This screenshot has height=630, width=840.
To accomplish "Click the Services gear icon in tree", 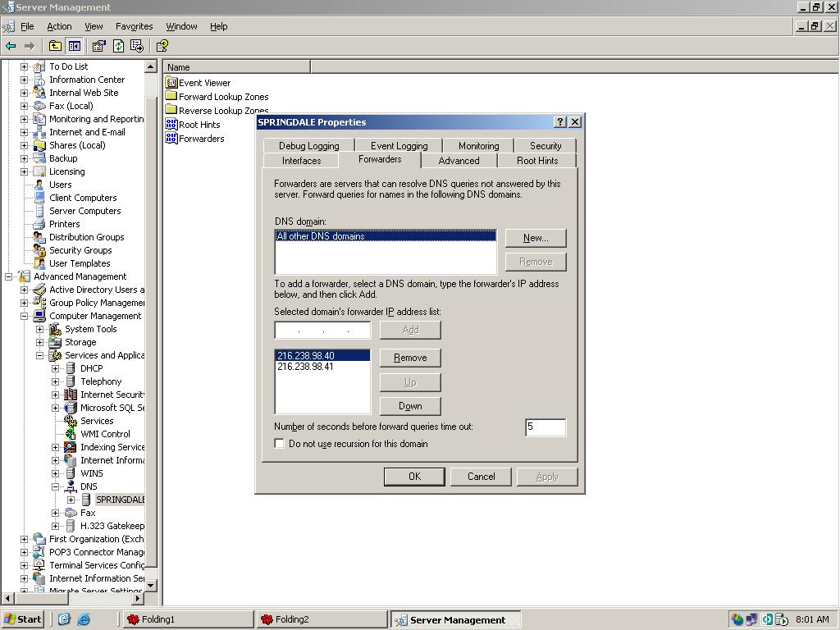I will point(71,421).
